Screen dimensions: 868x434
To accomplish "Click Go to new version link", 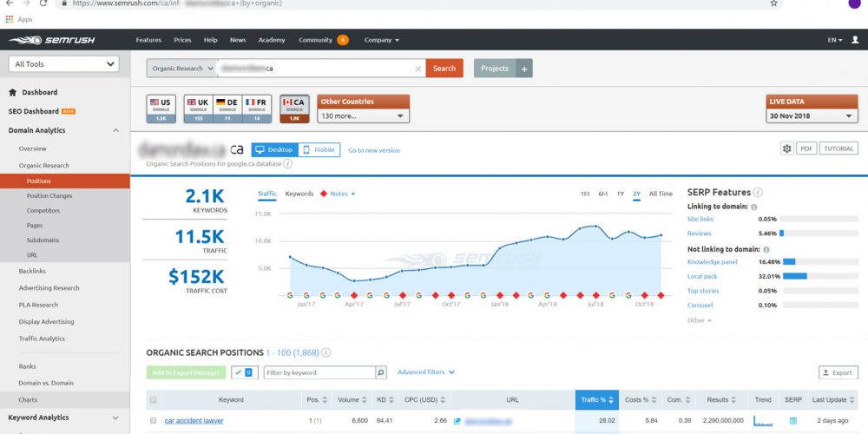I will [373, 150].
